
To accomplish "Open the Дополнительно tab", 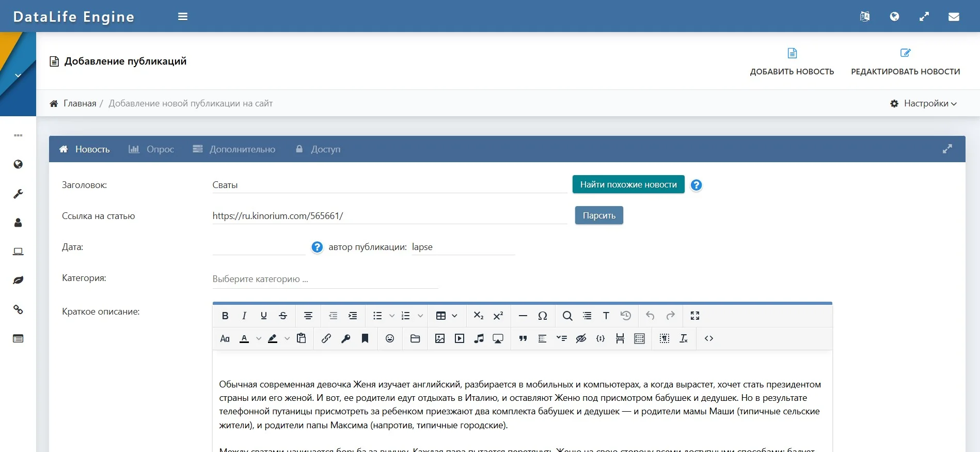I will (x=234, y=149).
